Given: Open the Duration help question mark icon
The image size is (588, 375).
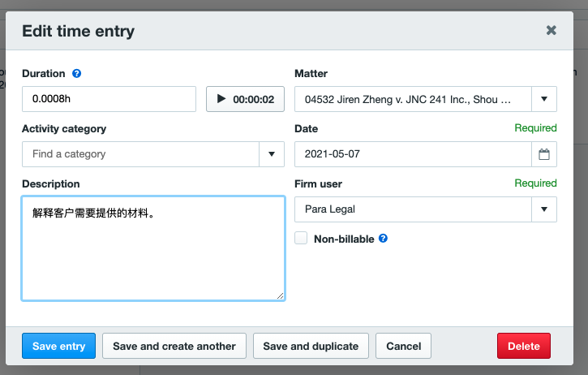Looking at the screenshot, I should tap(76, 73).
